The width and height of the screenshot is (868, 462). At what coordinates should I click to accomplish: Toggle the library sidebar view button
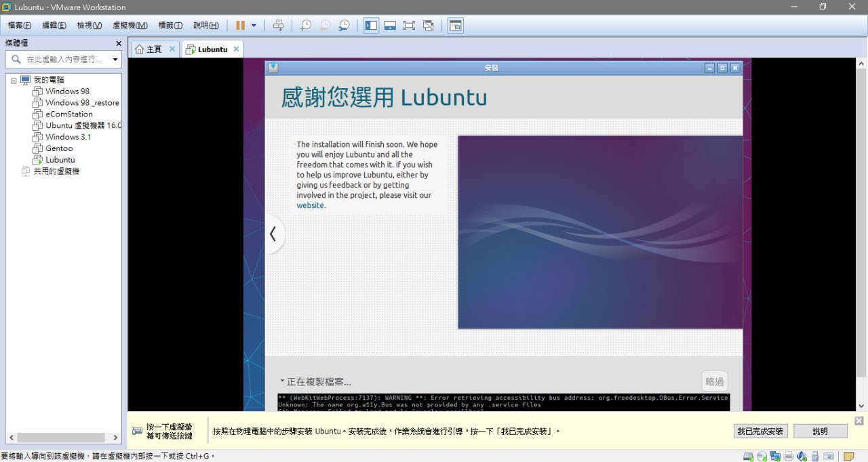click(371, 25)
